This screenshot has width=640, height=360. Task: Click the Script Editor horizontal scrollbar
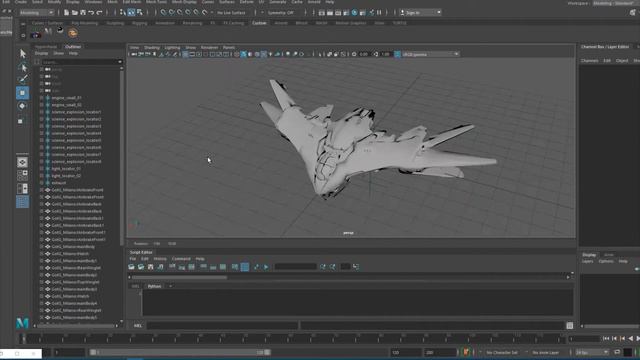pyautogui.click(x=180, y=278)
